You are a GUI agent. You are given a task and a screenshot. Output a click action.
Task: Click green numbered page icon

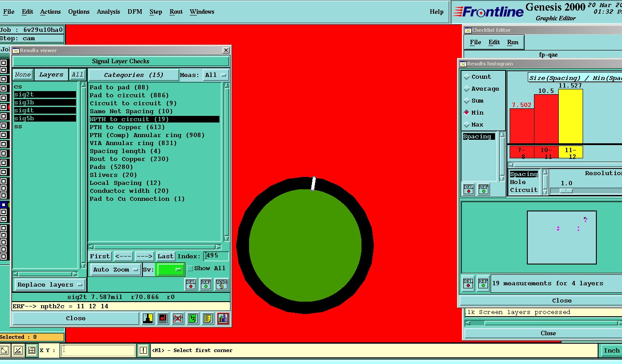(x=192, y=318)
